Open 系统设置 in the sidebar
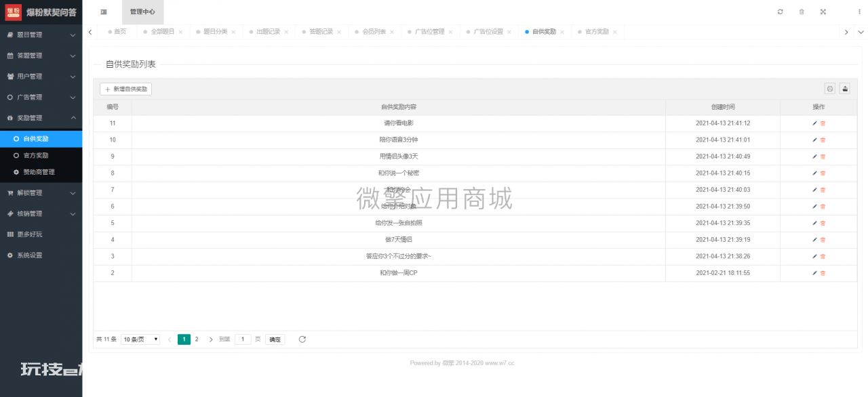 41,255
